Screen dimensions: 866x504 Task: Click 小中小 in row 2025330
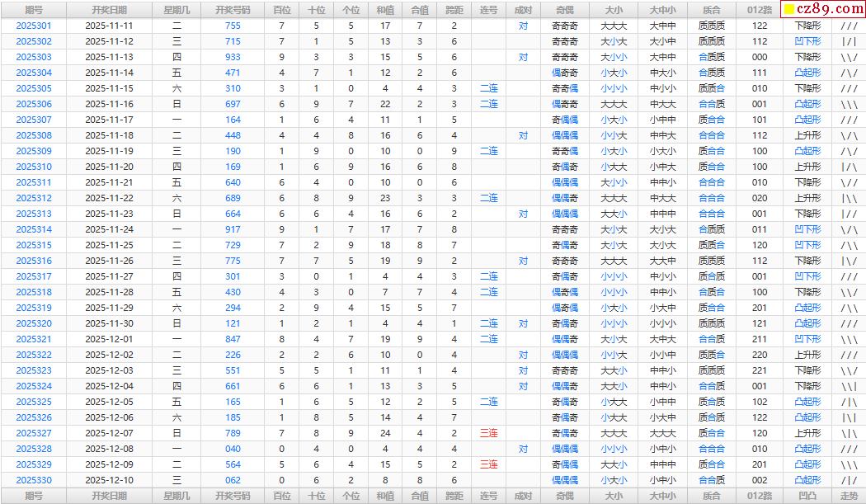pos(662,480)
